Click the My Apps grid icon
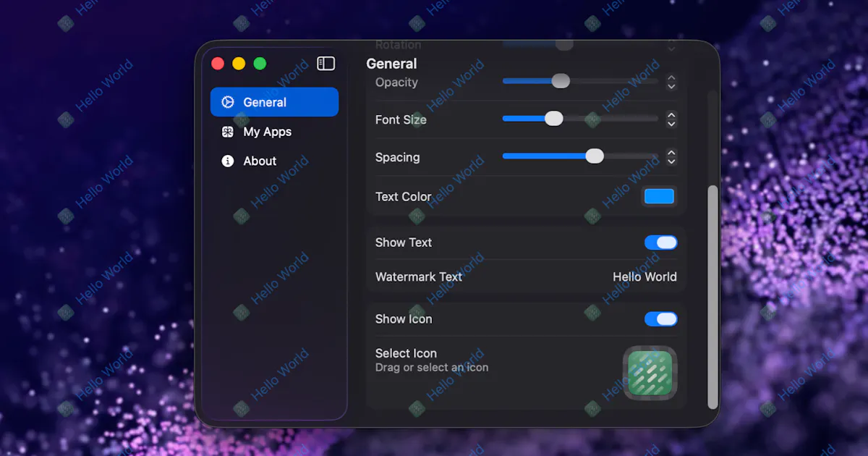Screen dimensions: 868x456 [x=228, y=132]
